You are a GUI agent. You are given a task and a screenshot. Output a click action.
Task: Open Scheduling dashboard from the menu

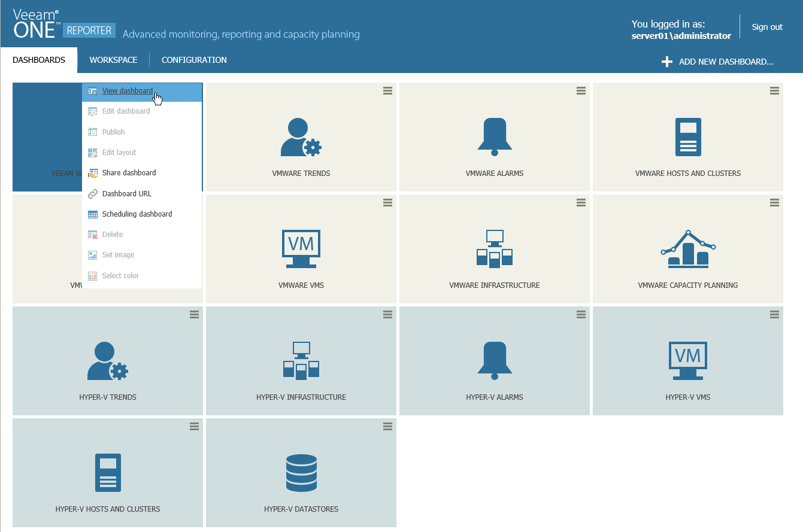142,214
